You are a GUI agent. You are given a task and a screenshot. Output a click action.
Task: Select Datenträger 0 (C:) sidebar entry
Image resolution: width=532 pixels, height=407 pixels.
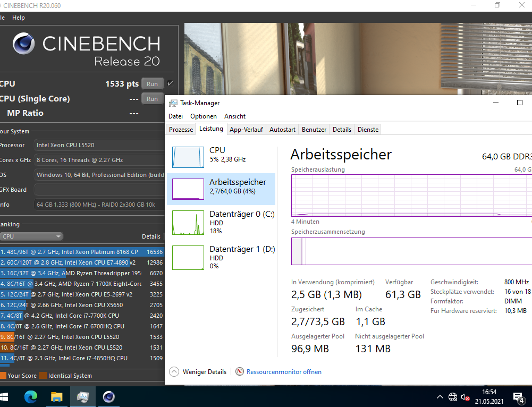pyautogui.click(x=221, y=223)
